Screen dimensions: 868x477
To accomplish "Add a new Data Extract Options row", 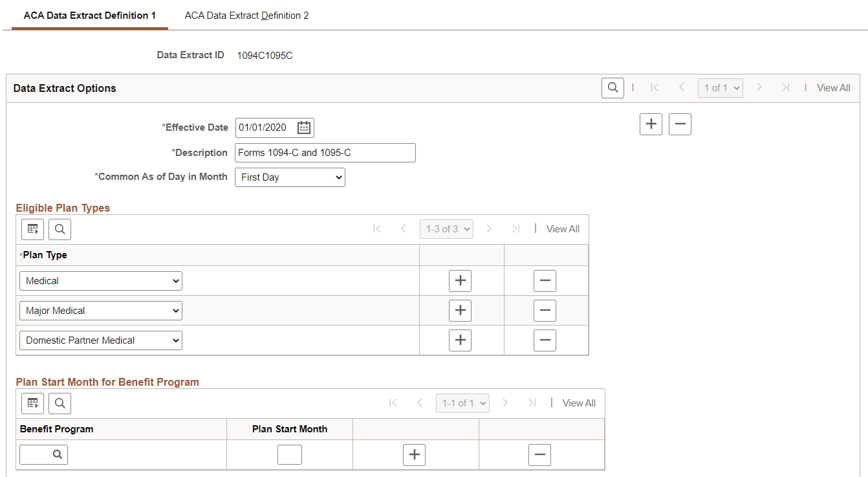I will 651,124.
